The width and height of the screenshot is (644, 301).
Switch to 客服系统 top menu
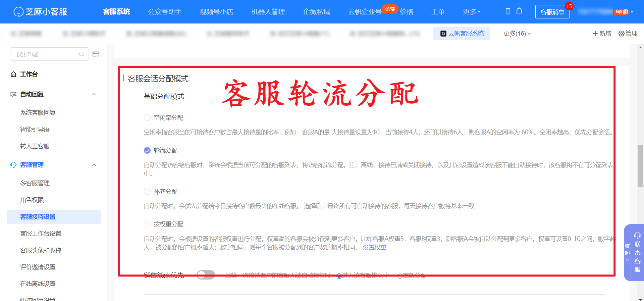pos(116,12)
